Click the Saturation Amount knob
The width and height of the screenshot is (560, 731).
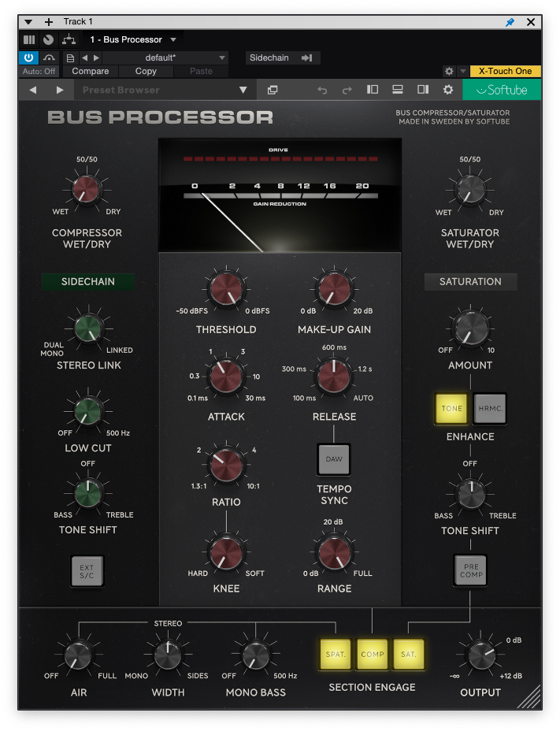(x=470, y=328)
